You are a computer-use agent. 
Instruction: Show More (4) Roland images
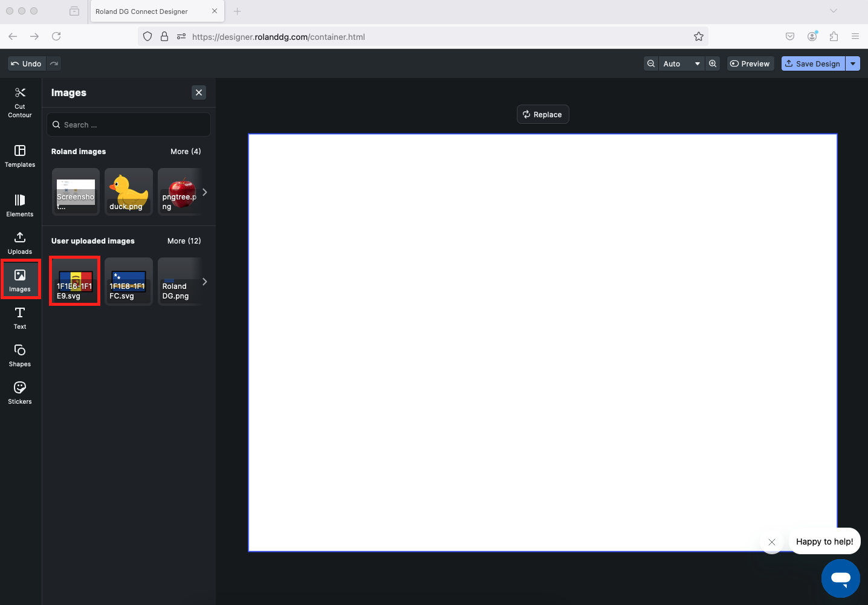[186, 151]
